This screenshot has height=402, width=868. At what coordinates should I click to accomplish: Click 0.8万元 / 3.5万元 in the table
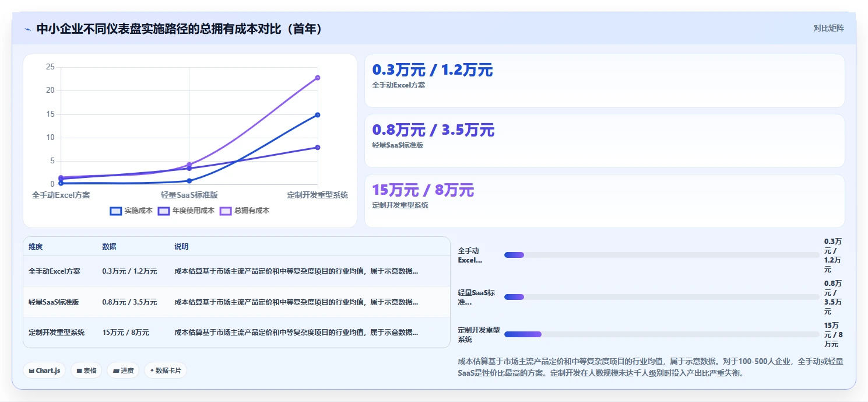click(129, 302)
